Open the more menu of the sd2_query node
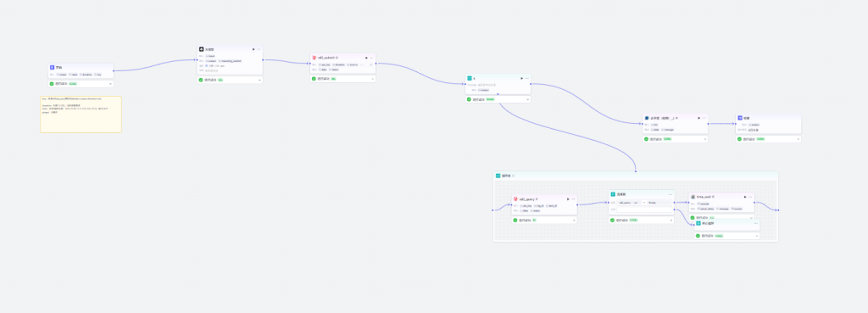This screenshot has width=868, height=313. click(573, 198)
